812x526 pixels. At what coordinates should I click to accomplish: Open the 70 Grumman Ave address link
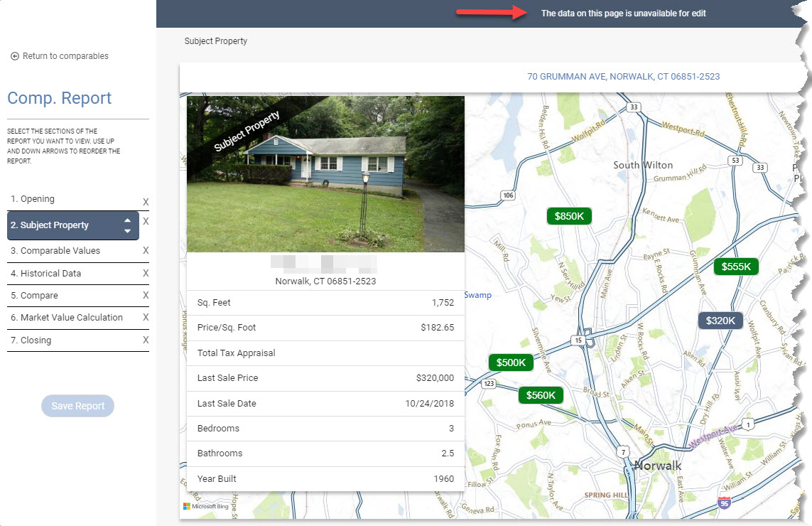pyautogui.click(x=624, y=77)
